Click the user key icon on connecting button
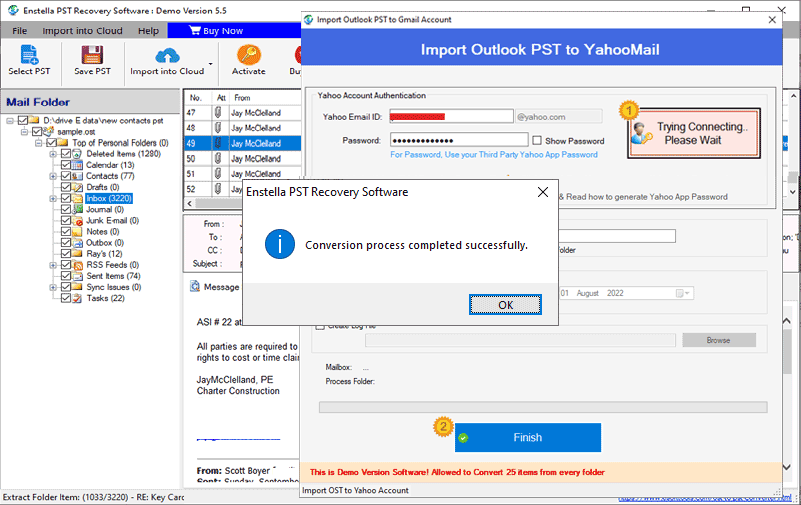 pyautogui.click(x=641, y=134)
